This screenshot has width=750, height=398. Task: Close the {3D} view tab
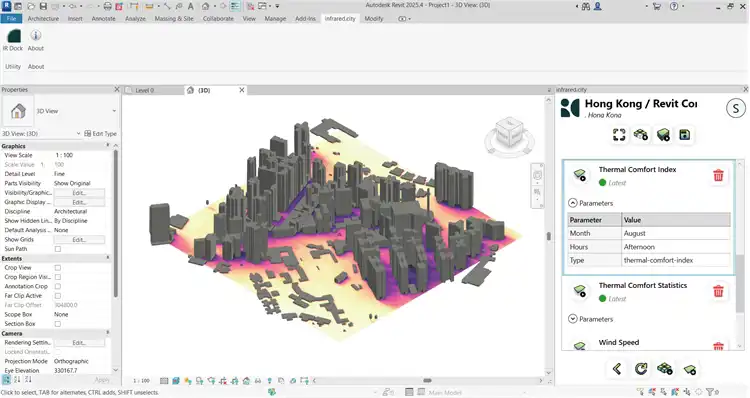(242, 90)
